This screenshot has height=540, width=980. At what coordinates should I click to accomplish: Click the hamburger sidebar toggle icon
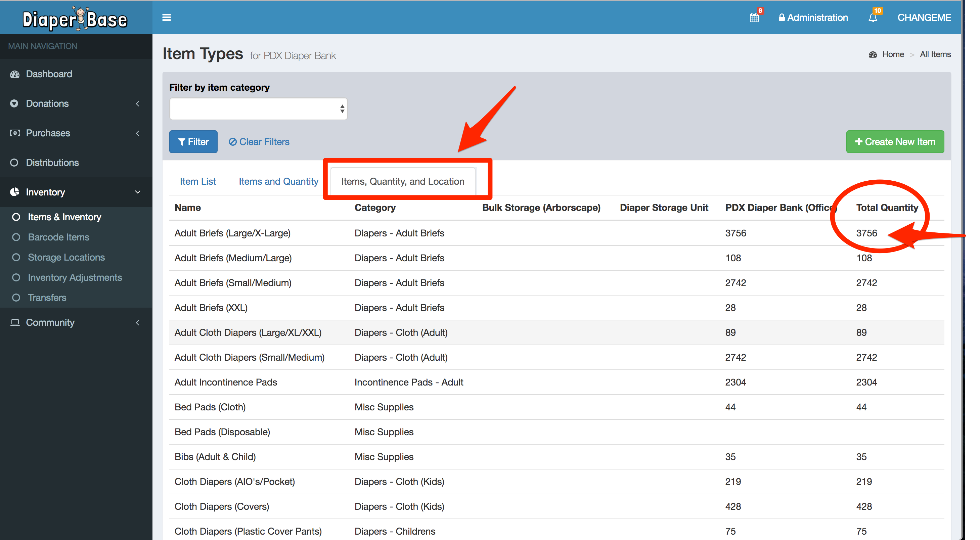[x=166, y=17]
